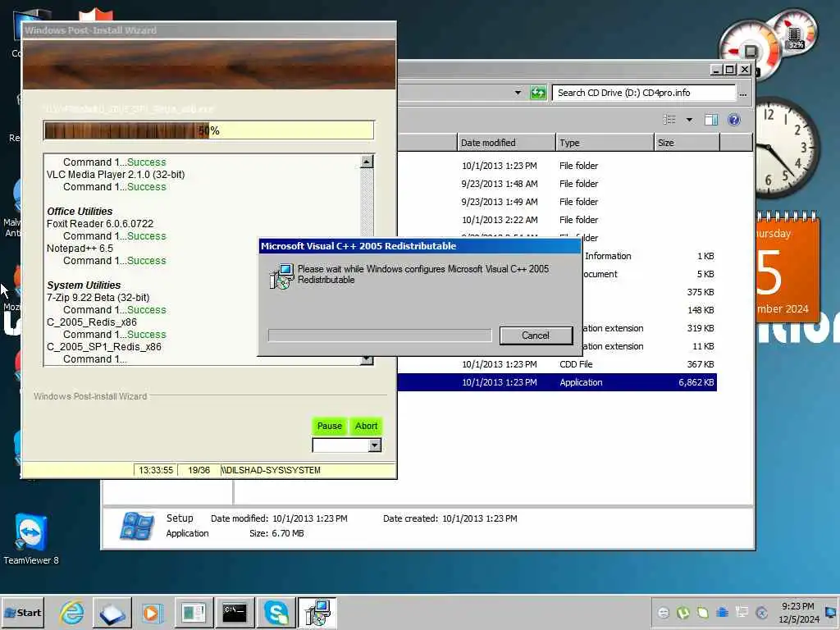Sort files by Size column header
840x630 pixels.
point(687,143)
